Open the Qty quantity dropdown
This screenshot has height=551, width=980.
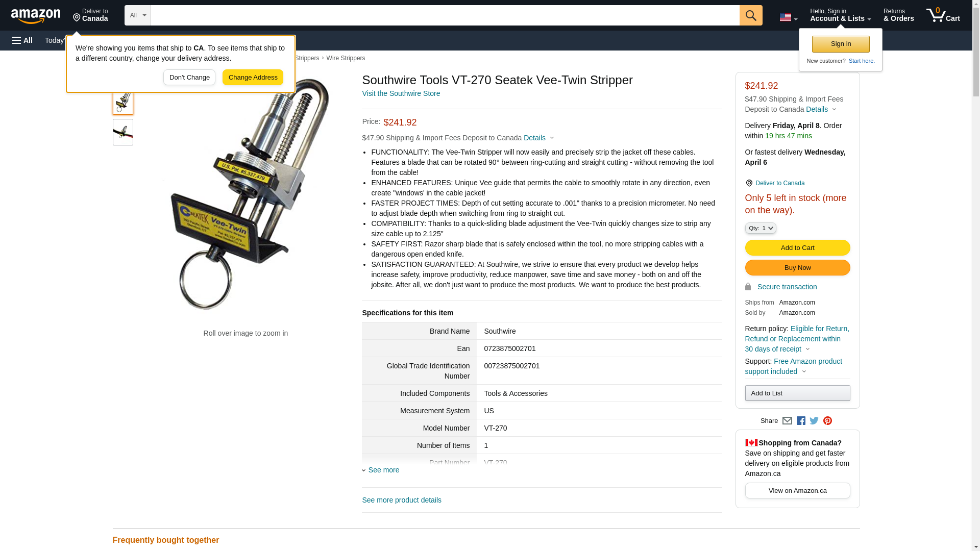760,228
